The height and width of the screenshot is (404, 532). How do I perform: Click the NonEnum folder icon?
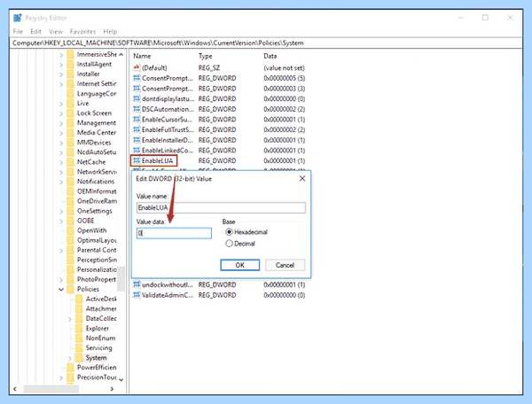pyautogui.click(x=79, y=338)
